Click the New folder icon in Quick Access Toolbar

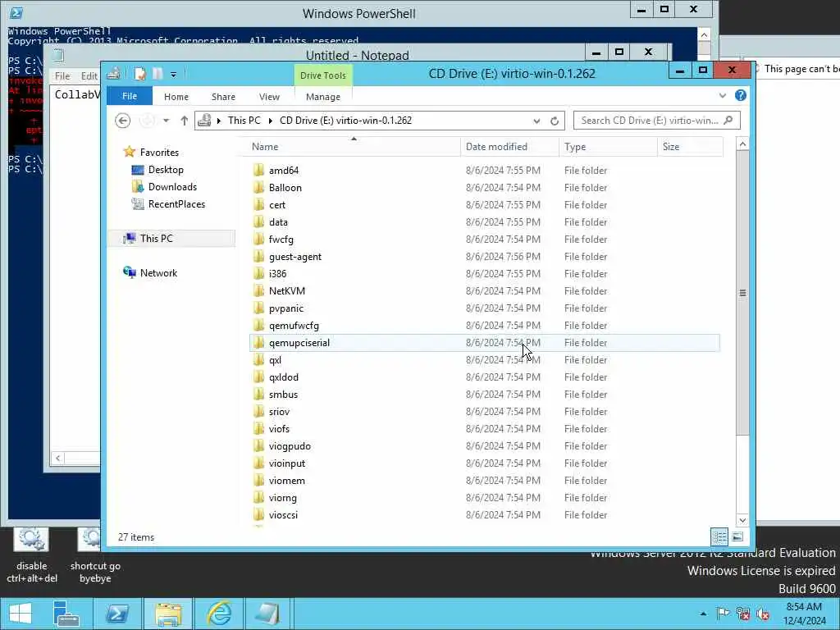click(x=157, y=74)
